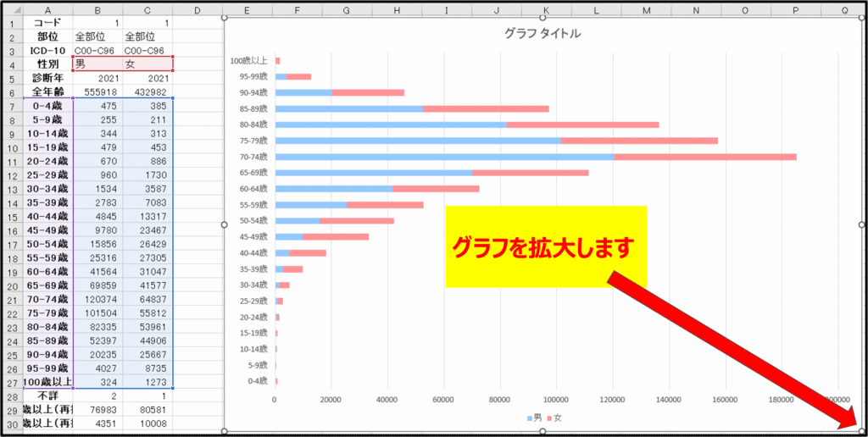This screenshot has height=437, width=868.
Task: Select column D header
Action: tap(196, 9)
